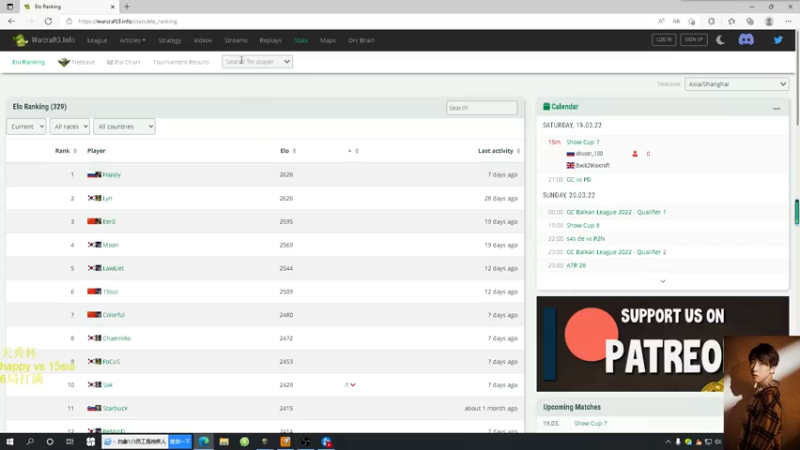Open player Happy's profile link
The image size is (800, 450).
(111, 174)
